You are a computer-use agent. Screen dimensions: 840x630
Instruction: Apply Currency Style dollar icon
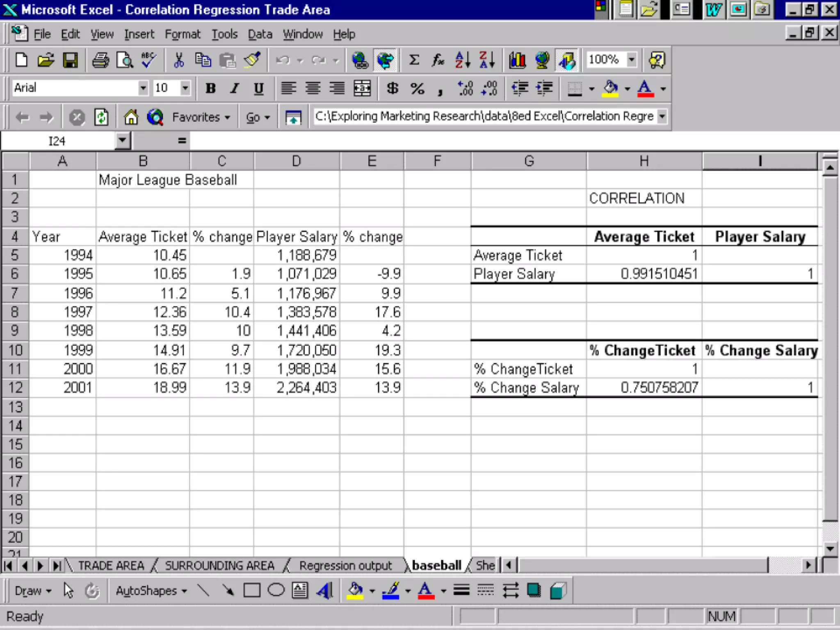(x=393, y=88)
